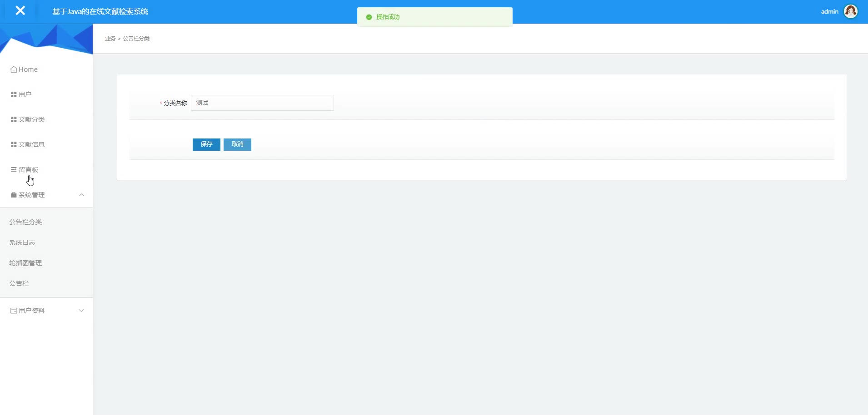Open the 用户 menu item
This screenshot has height=415, width=868.
tap(46, 94)
